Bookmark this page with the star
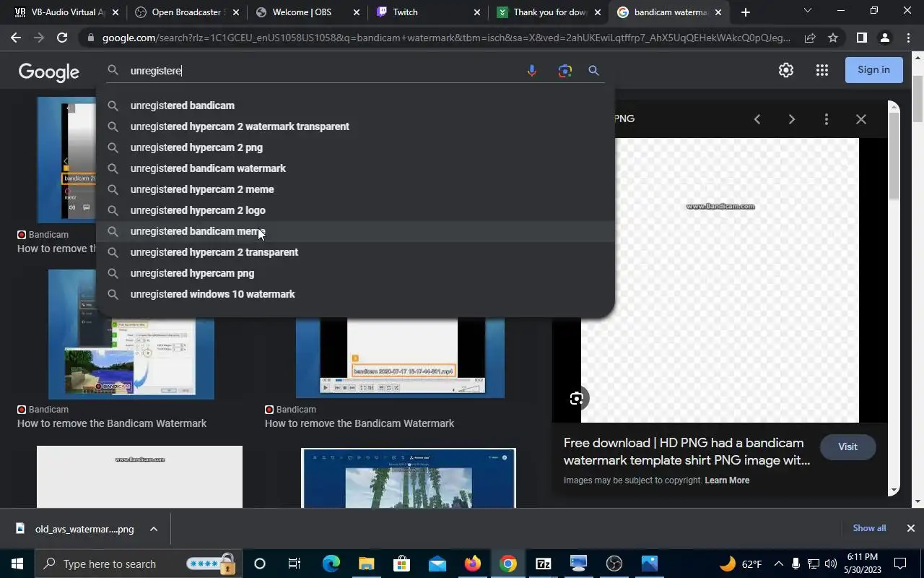924x578 pixels. click(833, 38)
